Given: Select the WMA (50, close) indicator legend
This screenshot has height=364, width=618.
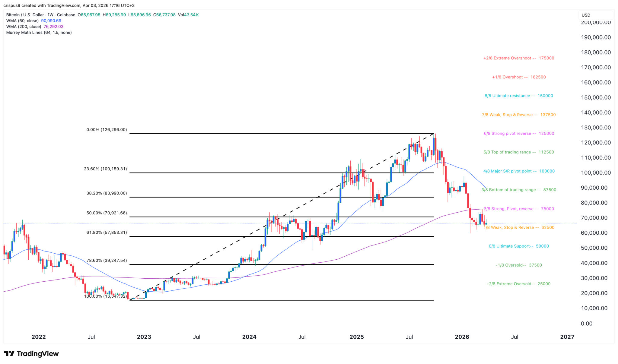Looking at the screenshot, I should point(22,21).
